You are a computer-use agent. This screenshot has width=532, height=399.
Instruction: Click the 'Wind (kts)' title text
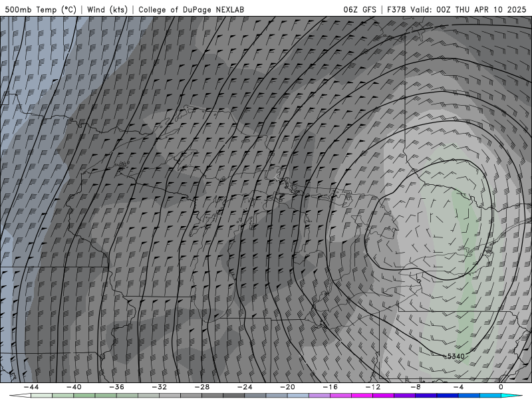(107, 9)
